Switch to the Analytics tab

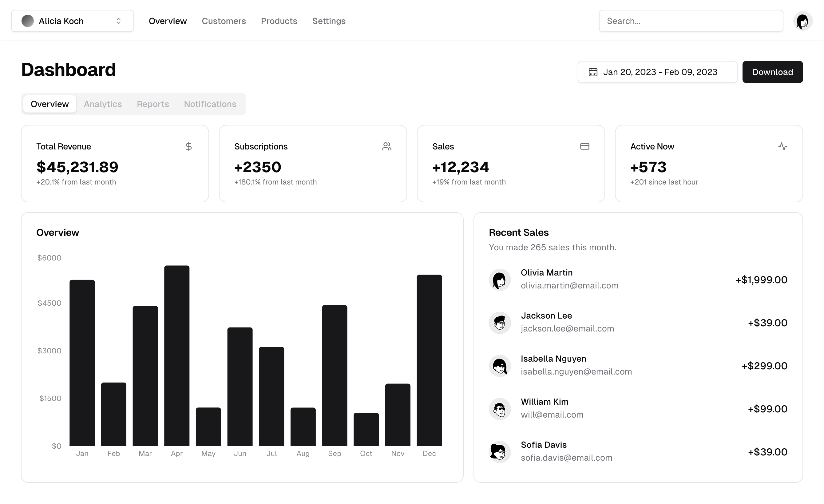point(102,104)
